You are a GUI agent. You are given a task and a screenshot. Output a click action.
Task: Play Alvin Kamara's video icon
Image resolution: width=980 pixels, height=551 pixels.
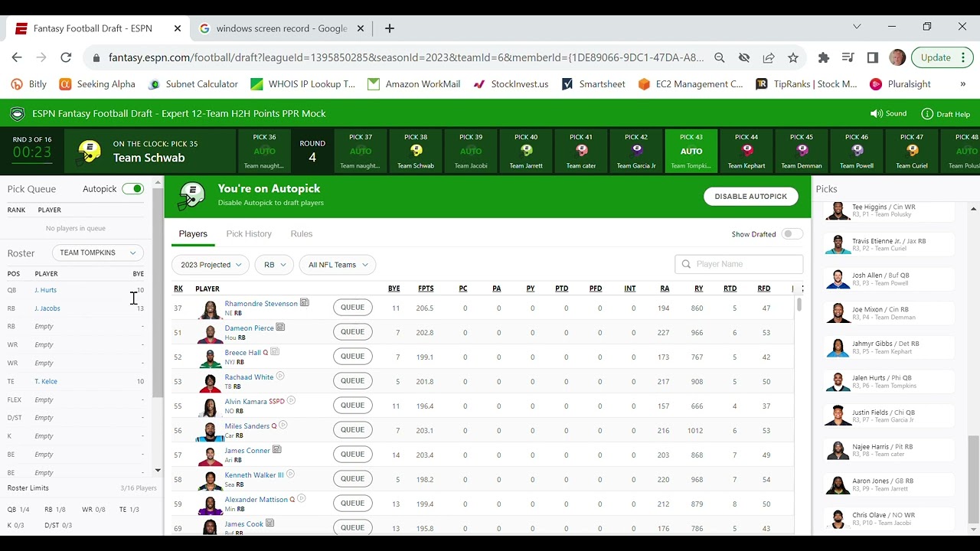pyautogui.click(x=291, y=401)
